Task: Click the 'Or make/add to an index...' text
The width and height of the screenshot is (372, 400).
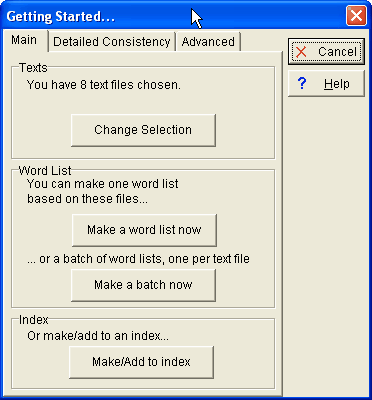Action: tap(98, 336)
